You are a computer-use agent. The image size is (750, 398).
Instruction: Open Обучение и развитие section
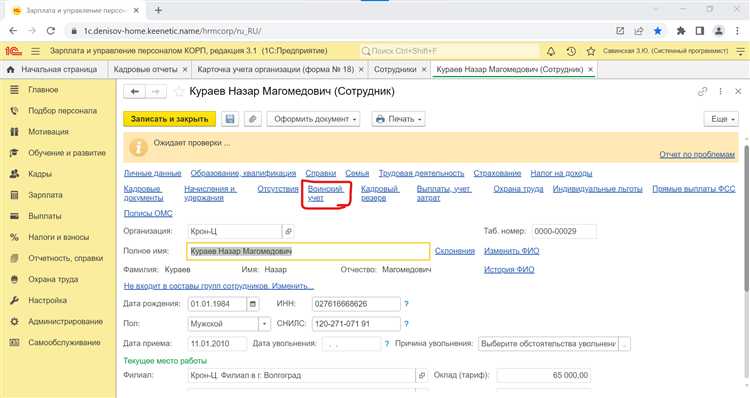click(66, 153)
